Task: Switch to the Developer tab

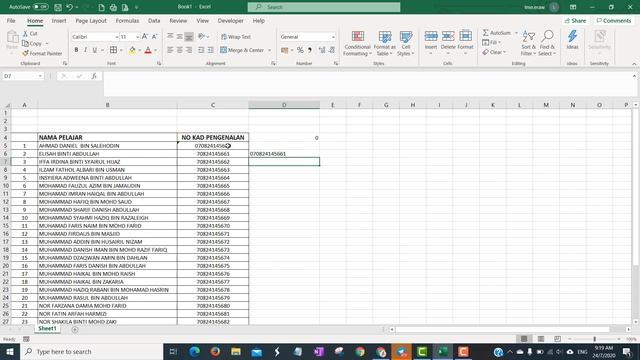Action: (x=230, y=20)
